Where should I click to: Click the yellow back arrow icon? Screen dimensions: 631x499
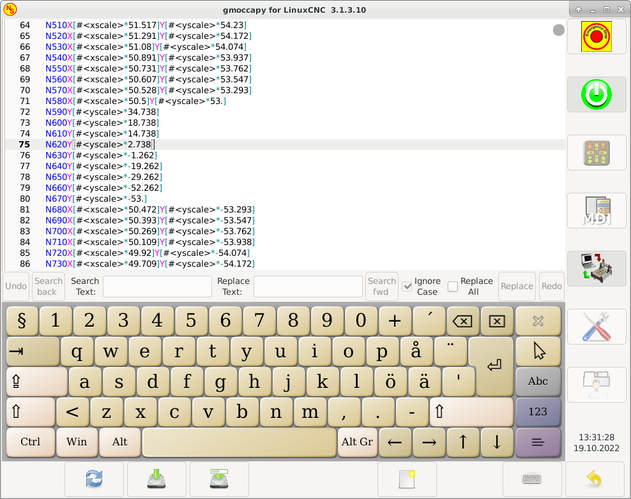[596, 478]
